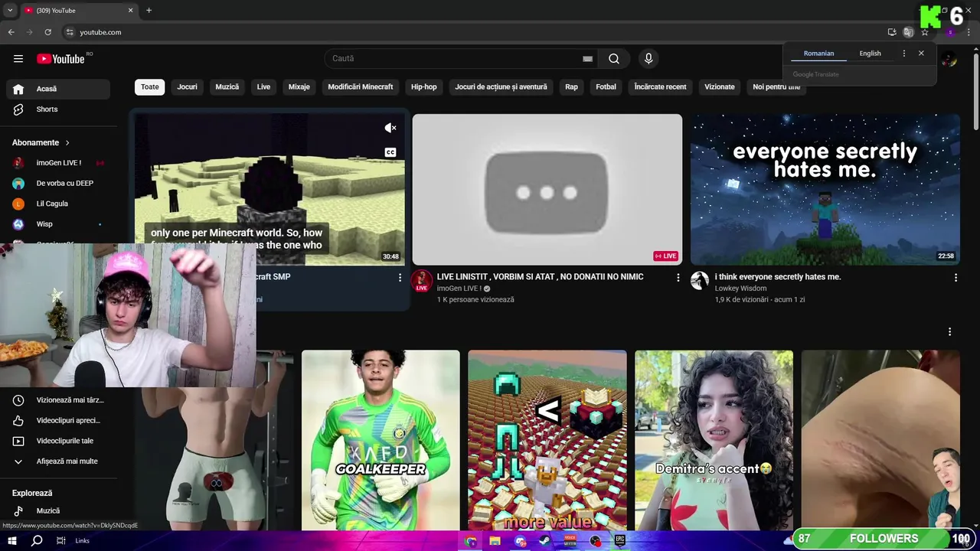Viewport: 980px width, 551px height.
Task: Reload the page in browser toolbar
Action: (47, 32)
